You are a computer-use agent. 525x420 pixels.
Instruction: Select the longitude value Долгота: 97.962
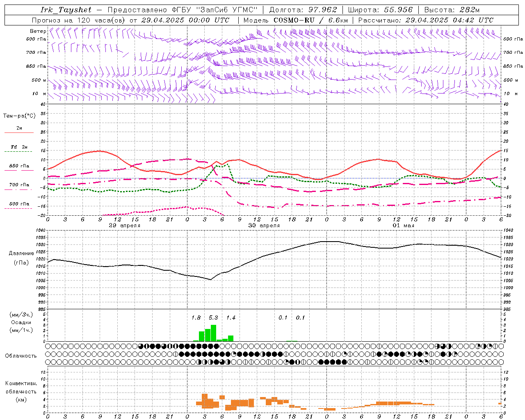pos(303,10)
